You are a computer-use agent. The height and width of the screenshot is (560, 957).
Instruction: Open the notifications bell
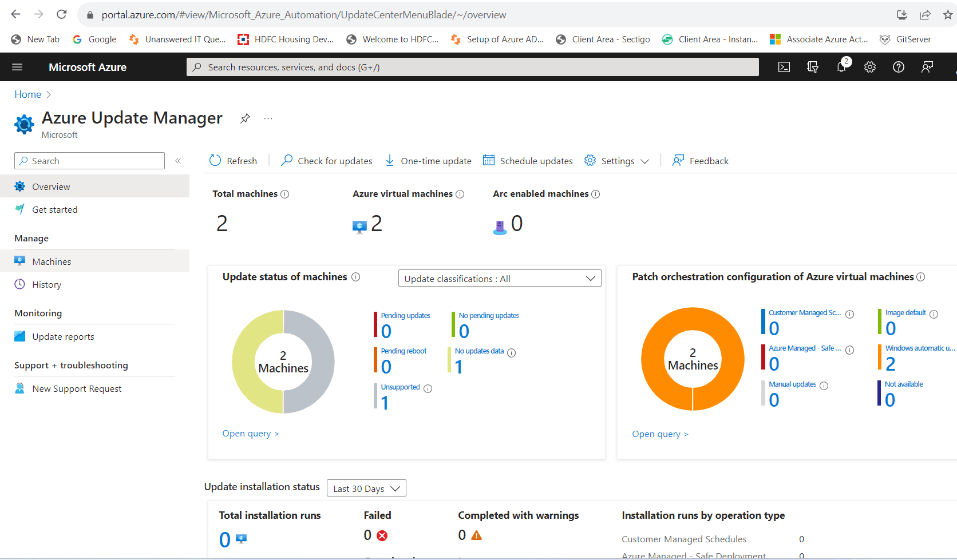coord(841,67)
